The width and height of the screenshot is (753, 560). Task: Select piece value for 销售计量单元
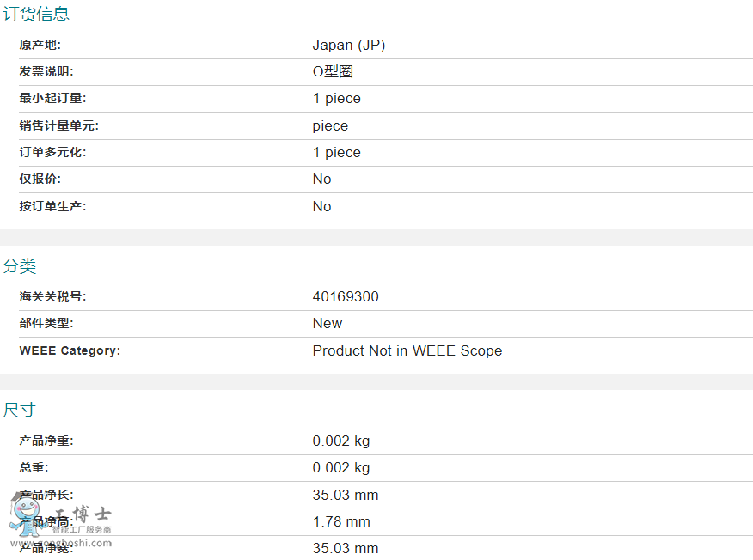330,126
